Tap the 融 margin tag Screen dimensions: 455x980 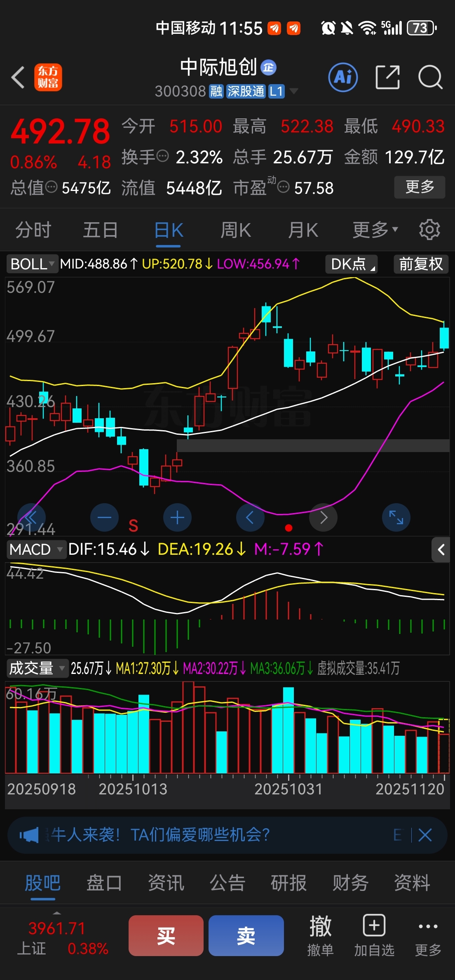pyautogui.click(x=216, y=91)
